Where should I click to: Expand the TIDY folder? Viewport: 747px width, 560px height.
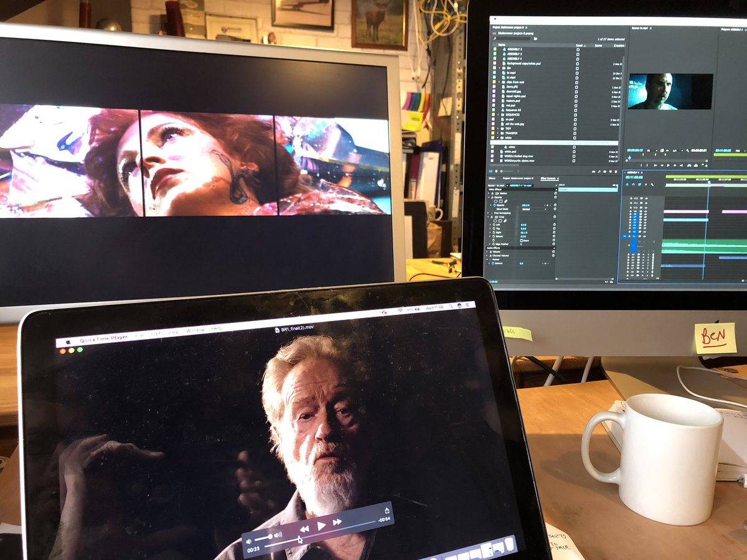tap(497, 129)
